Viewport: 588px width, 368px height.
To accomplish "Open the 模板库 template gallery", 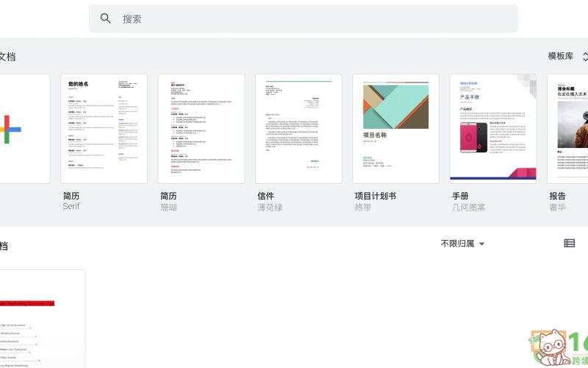I will point(561,57).
